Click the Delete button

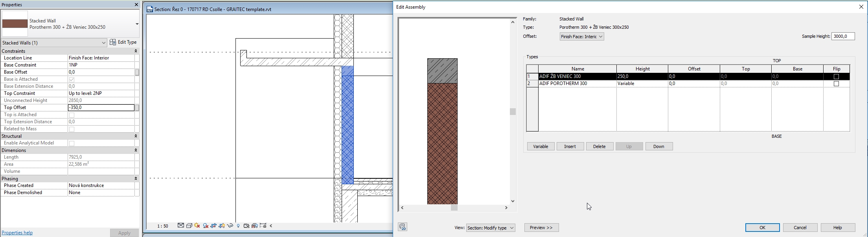tap(600, 146)
